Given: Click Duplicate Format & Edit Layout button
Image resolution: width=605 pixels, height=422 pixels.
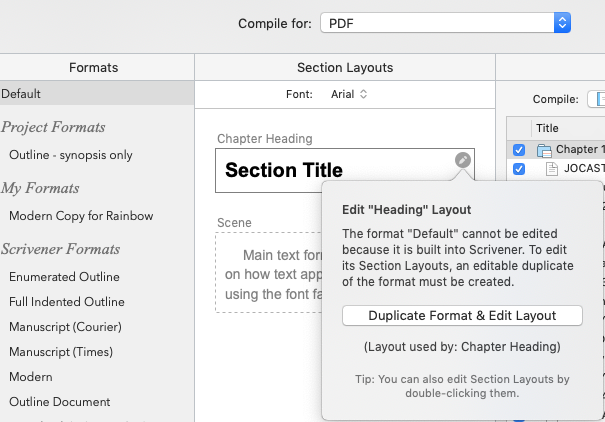Looking at the screenshot, I should pos(462,316).
